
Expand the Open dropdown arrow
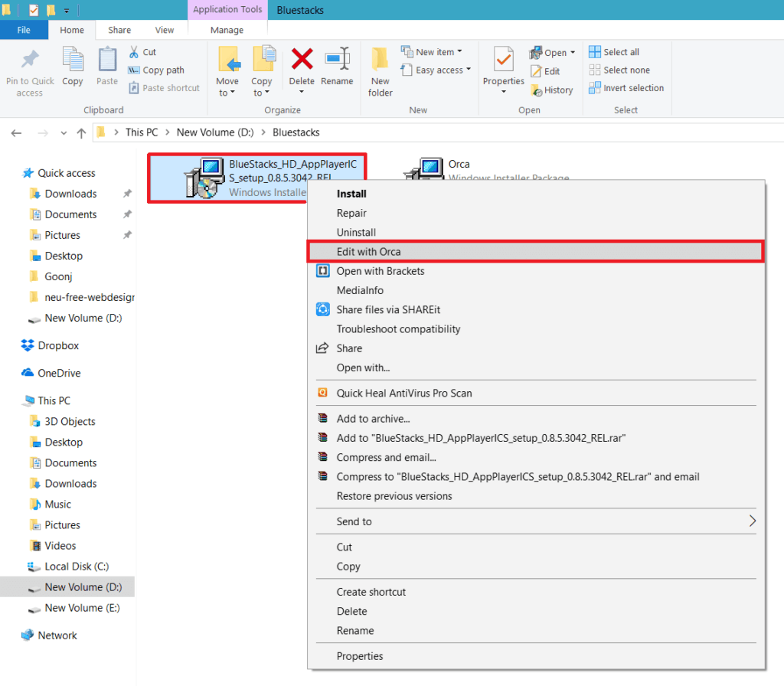pyautogui.click(x=573, y=53)
